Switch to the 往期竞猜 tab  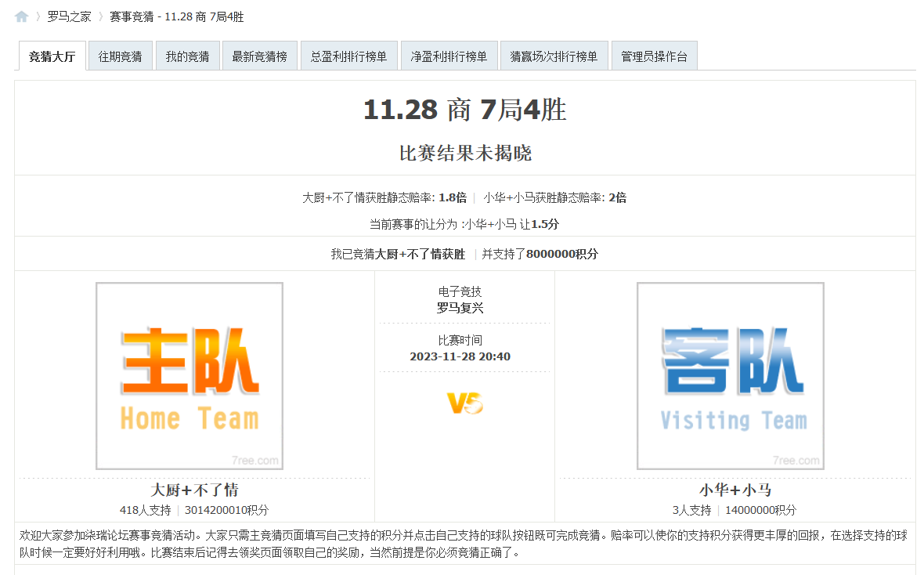click(120, 55)
